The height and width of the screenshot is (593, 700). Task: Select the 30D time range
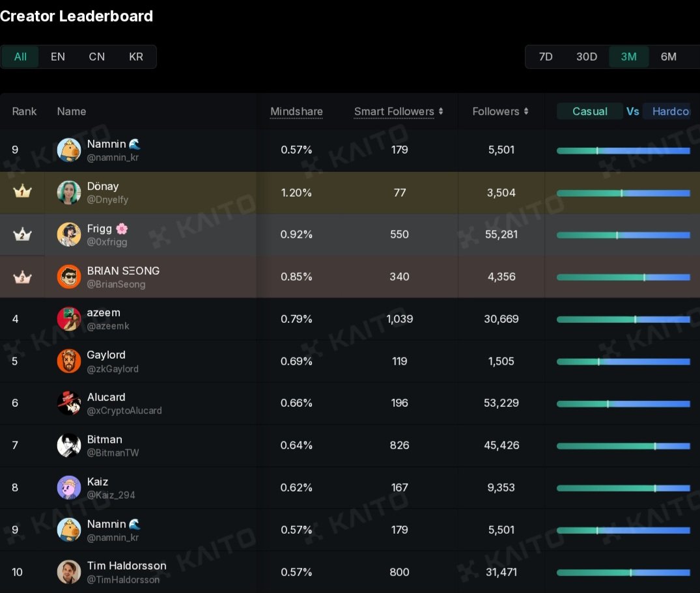(x=587, y=57)
